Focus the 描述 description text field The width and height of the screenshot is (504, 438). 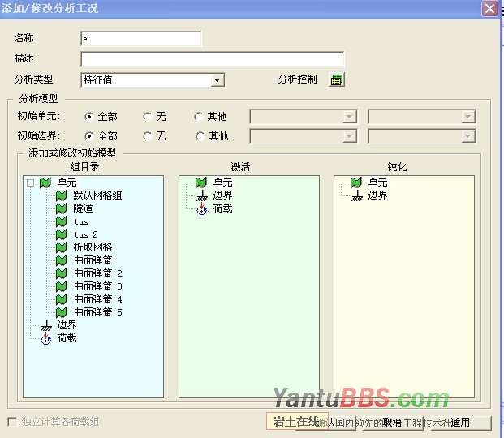[212, 59]
